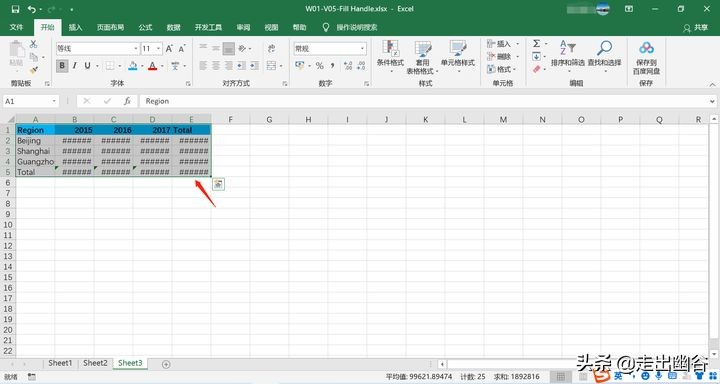Click the Clear eraser icon
720x384 pixels.
click(536, 69)
